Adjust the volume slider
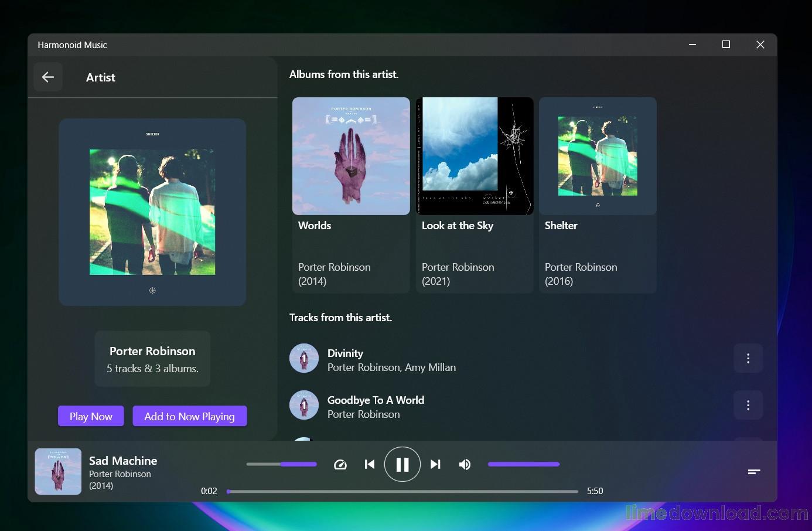This screenshot has width=812, height=531. click(523, 464)
